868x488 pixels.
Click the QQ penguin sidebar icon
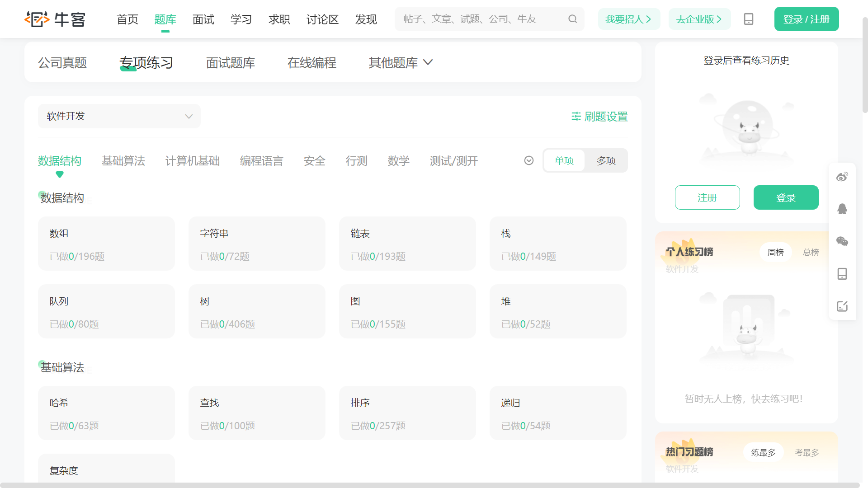842,209
